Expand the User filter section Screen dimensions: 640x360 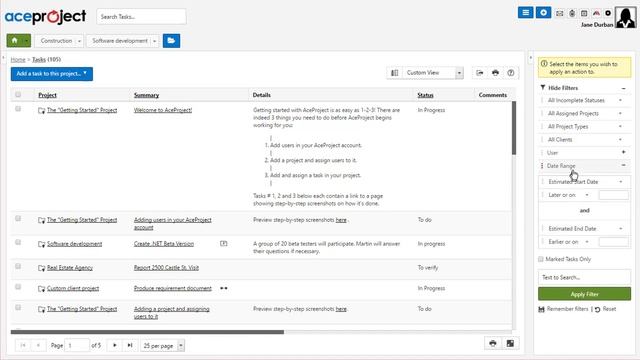tap(623, 152)
